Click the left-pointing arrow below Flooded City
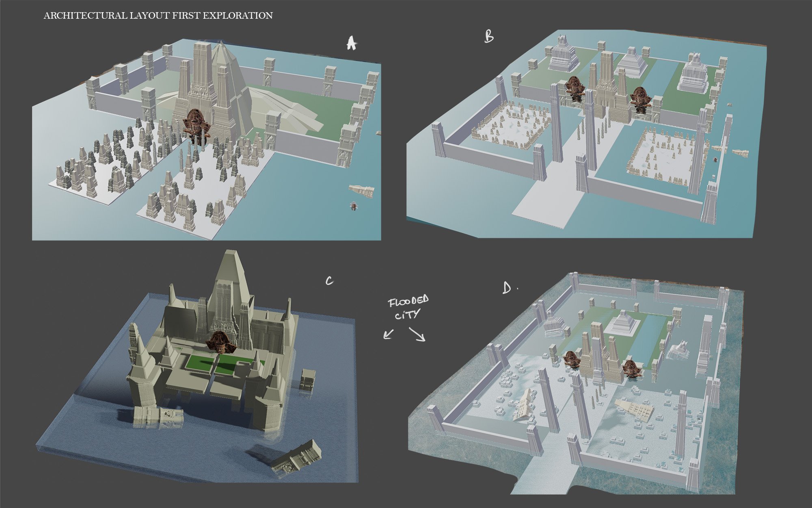 pos(389,334)
